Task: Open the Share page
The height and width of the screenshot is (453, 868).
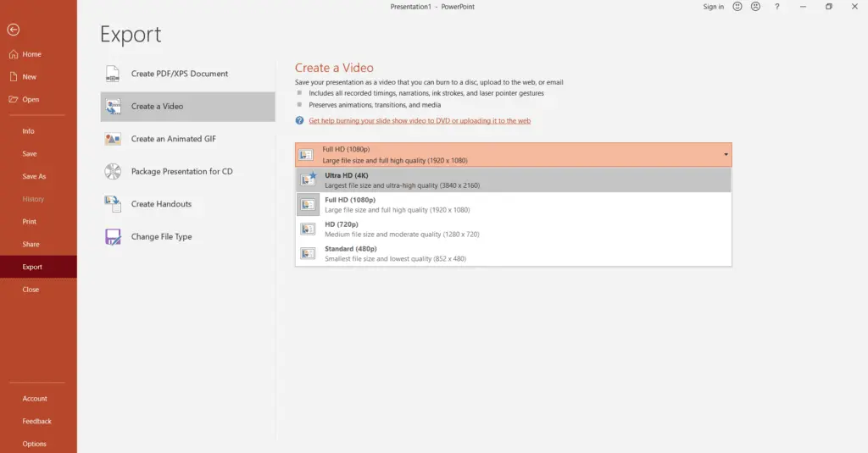Action: click(31, 244)
